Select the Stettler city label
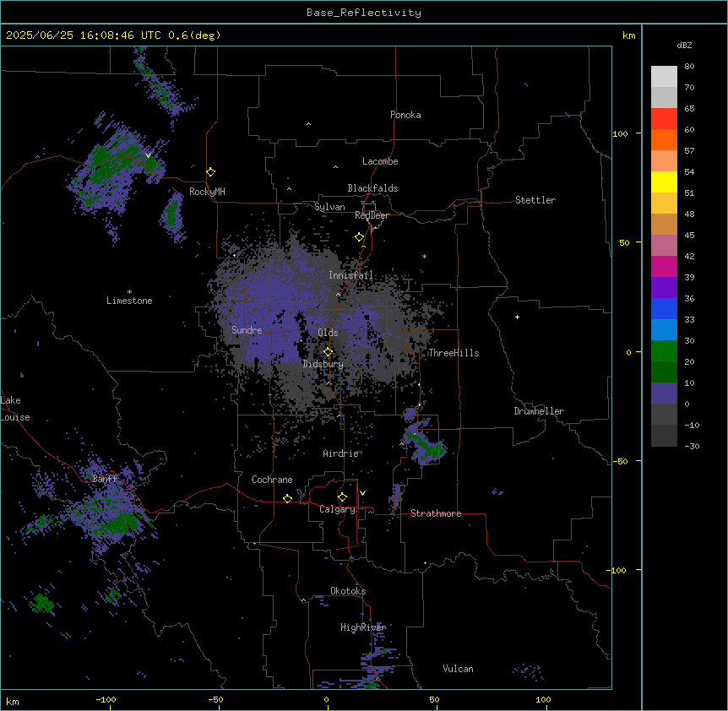This screenshot has width=728, height=711. coord(535,200)
